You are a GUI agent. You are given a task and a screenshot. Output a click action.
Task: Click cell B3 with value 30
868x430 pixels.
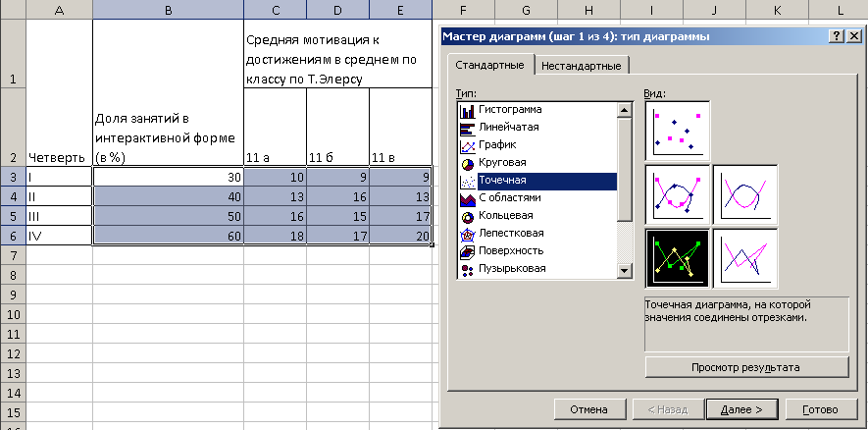pos(168,177)
